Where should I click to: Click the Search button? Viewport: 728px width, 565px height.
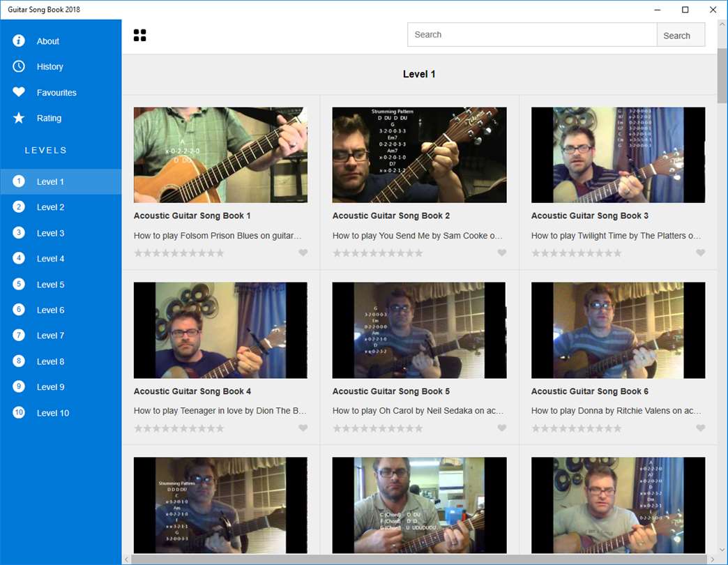pos(681,35)
